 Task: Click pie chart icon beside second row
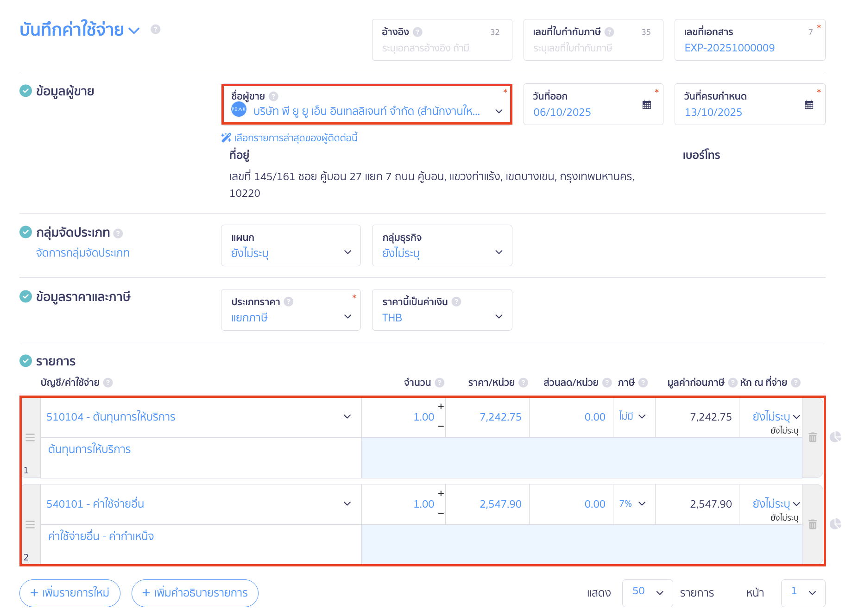[835, 524]
